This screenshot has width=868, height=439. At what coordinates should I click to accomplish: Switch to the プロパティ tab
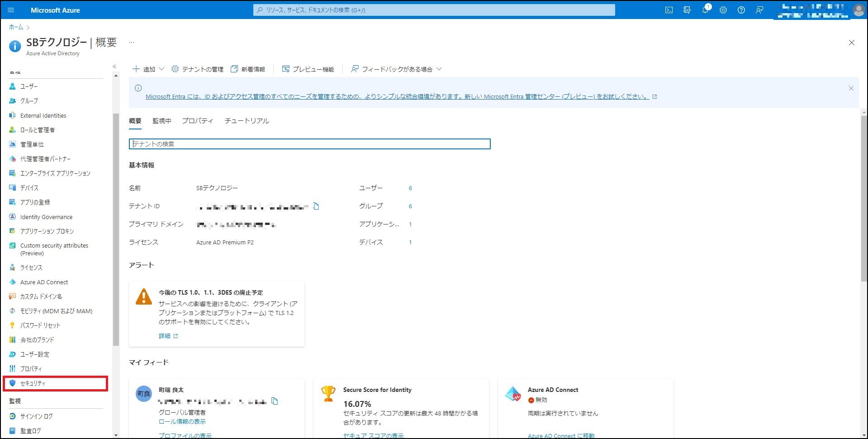pyautogui.click(x=198, y=121)
